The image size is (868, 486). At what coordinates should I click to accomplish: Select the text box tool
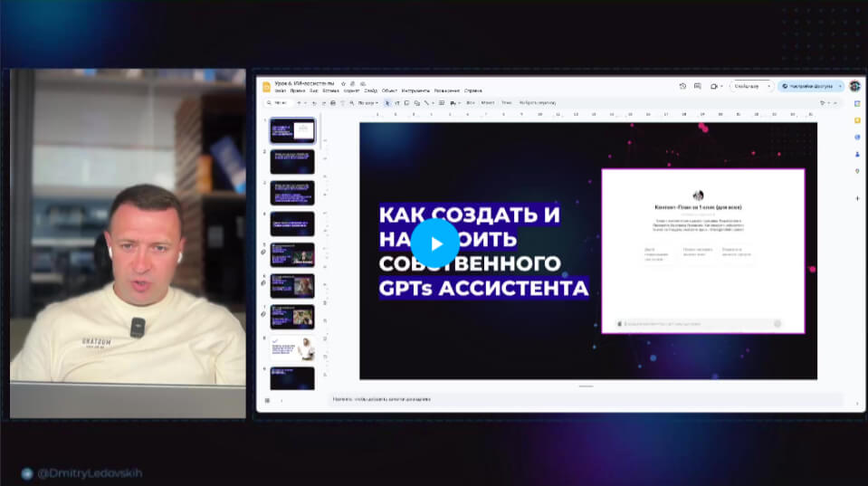tap(397, 103)
